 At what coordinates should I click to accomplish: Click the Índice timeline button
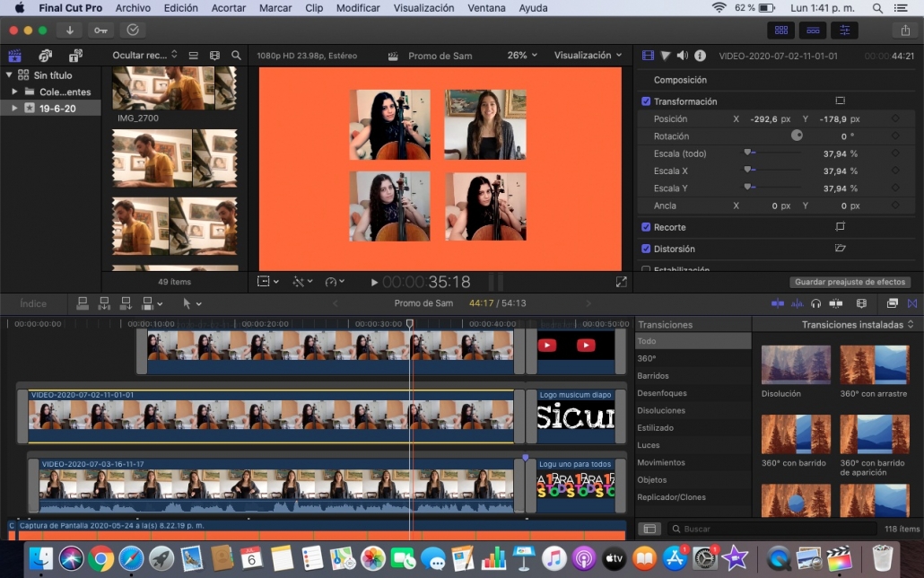(33, 303)
